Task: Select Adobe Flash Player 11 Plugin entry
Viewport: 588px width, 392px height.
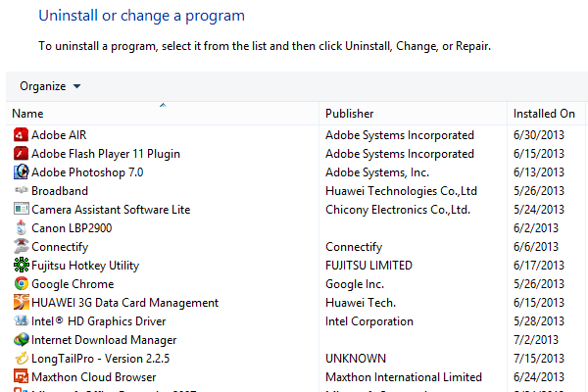Action: pyautogui.click(x=106, y=154)
